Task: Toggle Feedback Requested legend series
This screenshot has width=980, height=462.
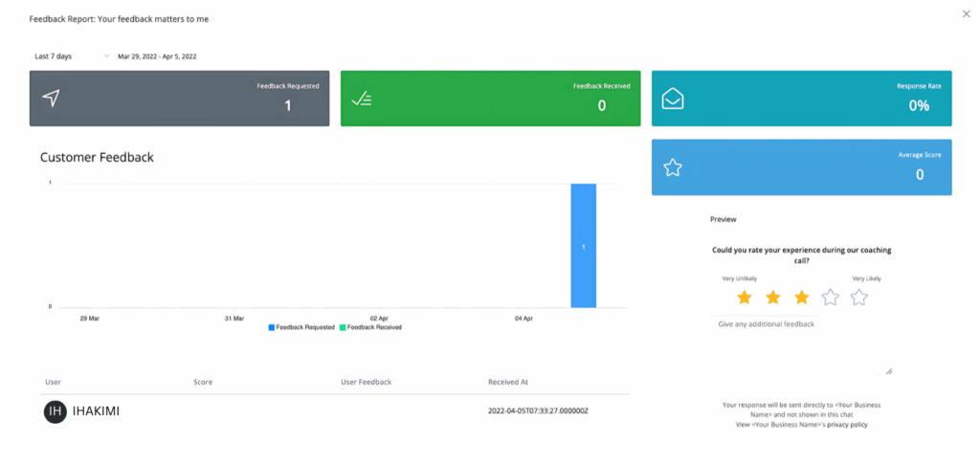Action: [301, 327]
